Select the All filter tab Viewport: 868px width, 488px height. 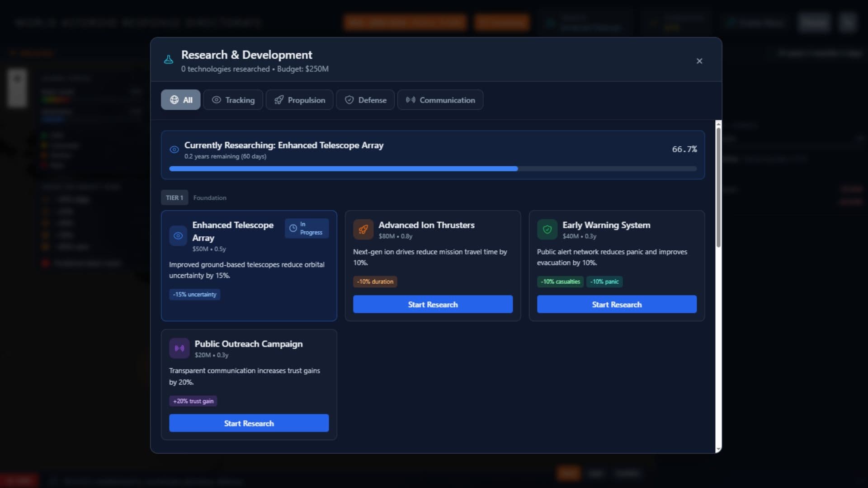181,100
